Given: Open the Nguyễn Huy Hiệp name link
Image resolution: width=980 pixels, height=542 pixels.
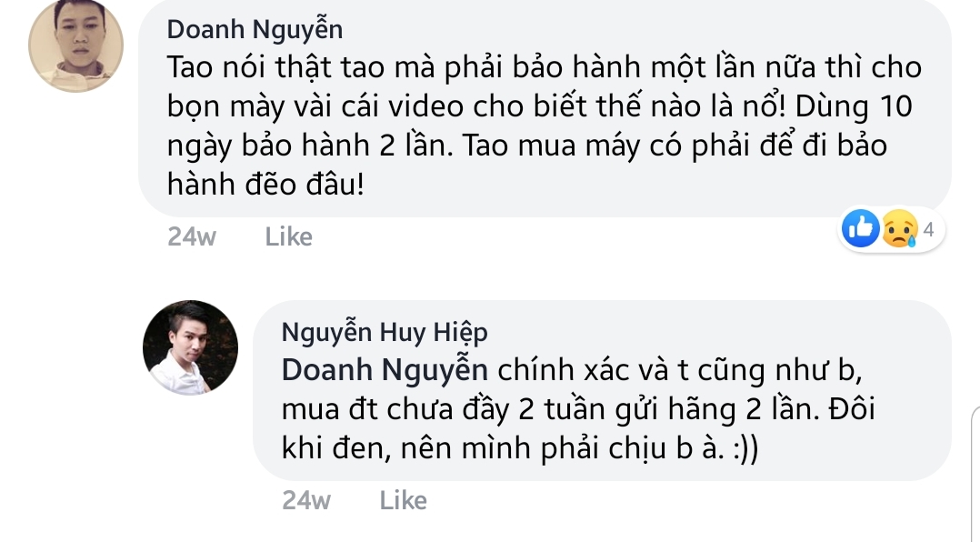Looking at the screenshot, I should click(385, 332).
